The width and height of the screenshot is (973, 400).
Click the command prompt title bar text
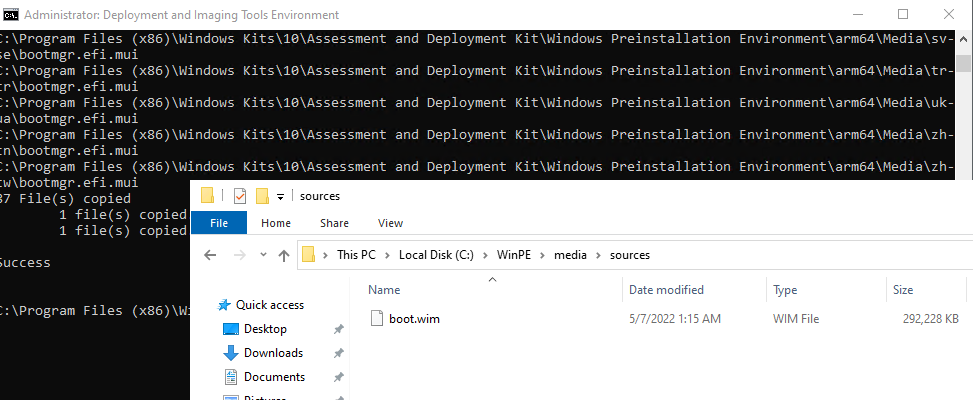click(x=181, y=14)
